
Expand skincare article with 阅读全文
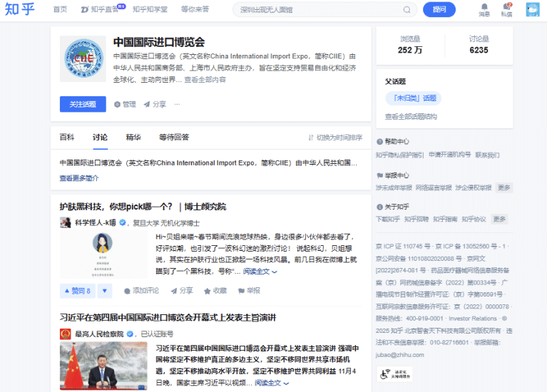pyautogui.click(x=260, y=272)
